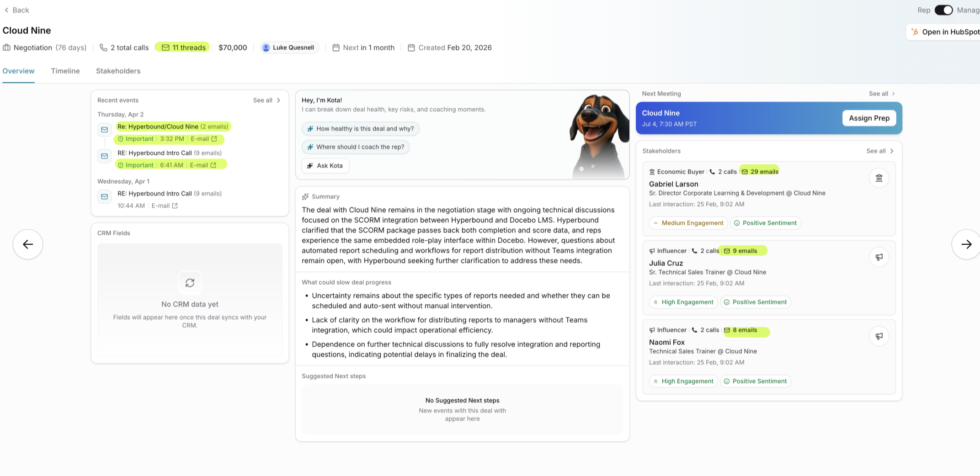Click Julia Cruz's Positive Sentiment tag
Image resolution: width=980 pixels, height=476 pixels.
click(x=756, y=302)
